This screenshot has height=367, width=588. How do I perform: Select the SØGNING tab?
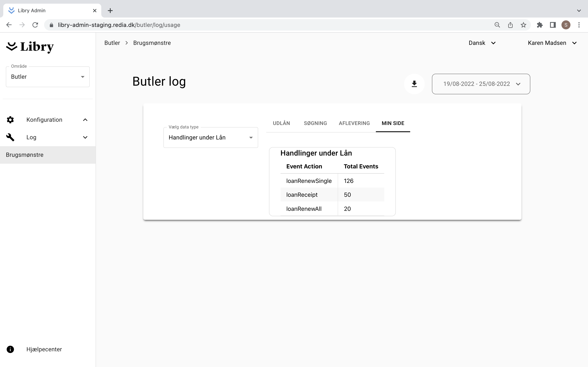(315, 123)
